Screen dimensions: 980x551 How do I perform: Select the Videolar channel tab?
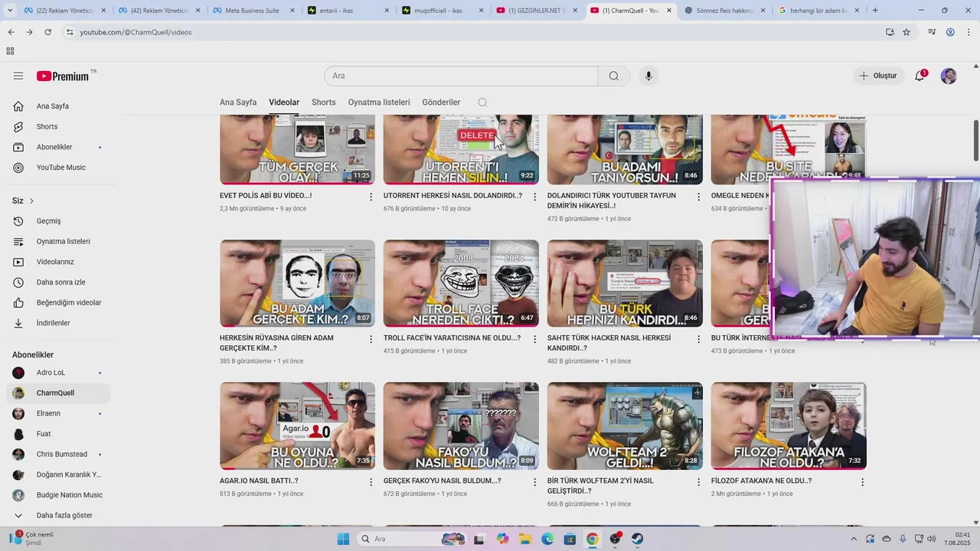click(284, 103)
